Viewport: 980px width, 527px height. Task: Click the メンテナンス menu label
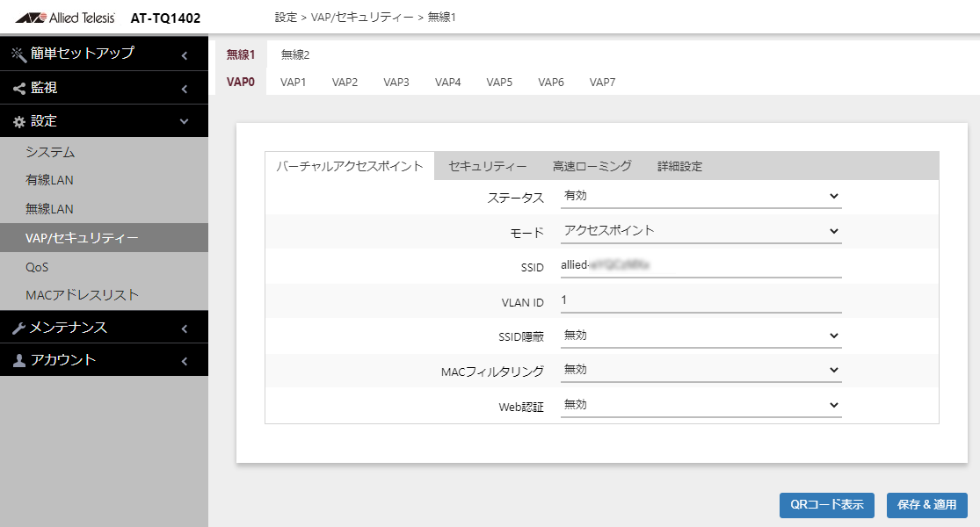[69, 328]
